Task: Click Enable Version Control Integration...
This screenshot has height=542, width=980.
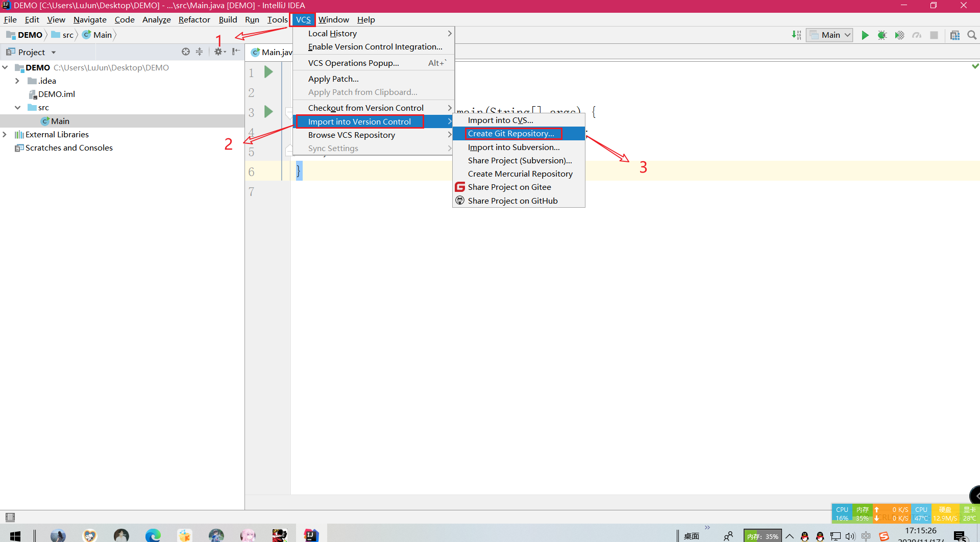Action: pos(374,46)
